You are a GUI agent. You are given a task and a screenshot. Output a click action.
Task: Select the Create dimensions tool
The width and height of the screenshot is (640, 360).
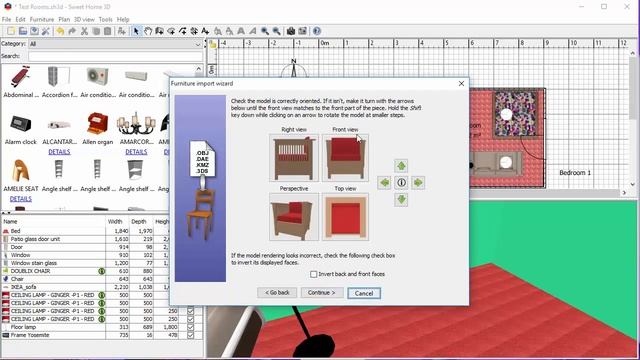tap(194, 31)
